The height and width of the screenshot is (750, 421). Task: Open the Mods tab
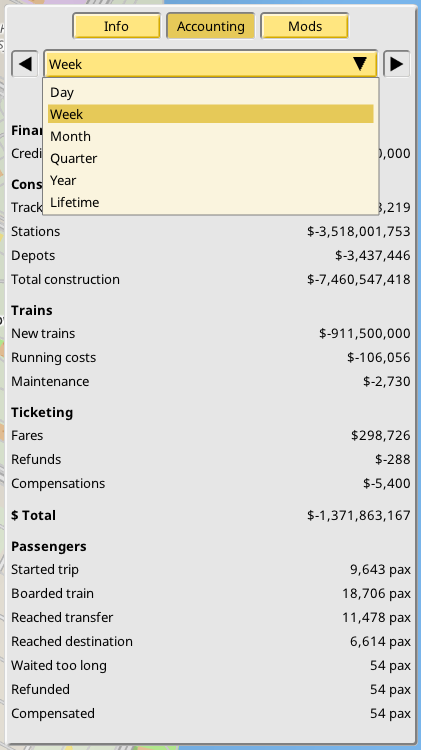coord(305,26)
